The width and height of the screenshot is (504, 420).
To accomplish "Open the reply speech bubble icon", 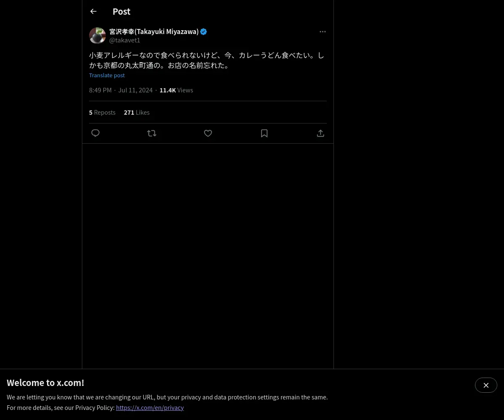I will coord(95,133).
